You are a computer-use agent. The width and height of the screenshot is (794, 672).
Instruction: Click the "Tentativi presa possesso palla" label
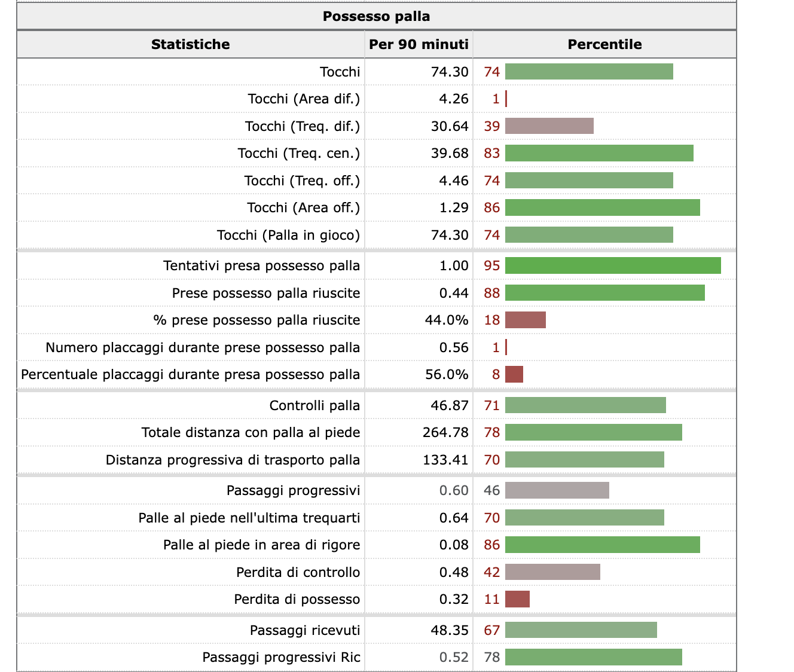pyautogui.click(x=261, y=265)
